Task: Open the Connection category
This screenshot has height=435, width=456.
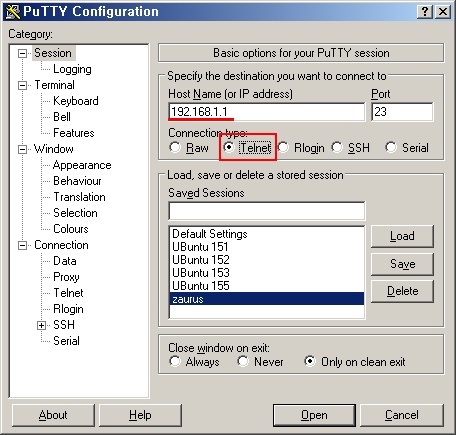Action: tap(61, 245)
